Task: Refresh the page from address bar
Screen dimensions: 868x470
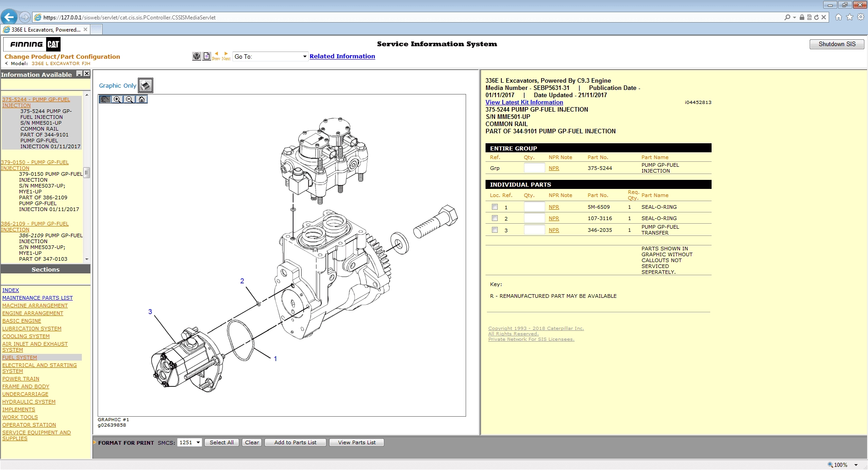Action: (x=816, y=17)
